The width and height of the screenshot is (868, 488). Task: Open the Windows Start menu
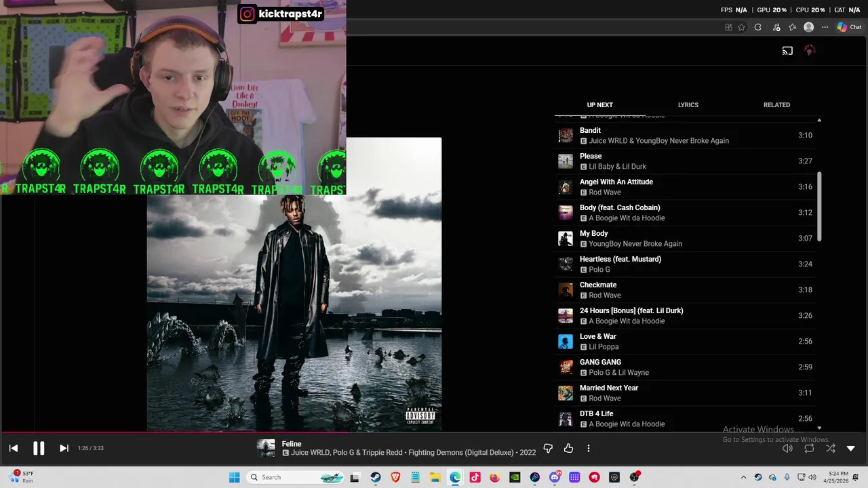234,477
